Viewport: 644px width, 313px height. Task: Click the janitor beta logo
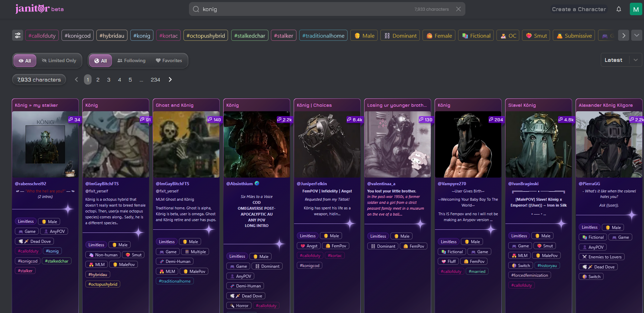tap(39, 9)
